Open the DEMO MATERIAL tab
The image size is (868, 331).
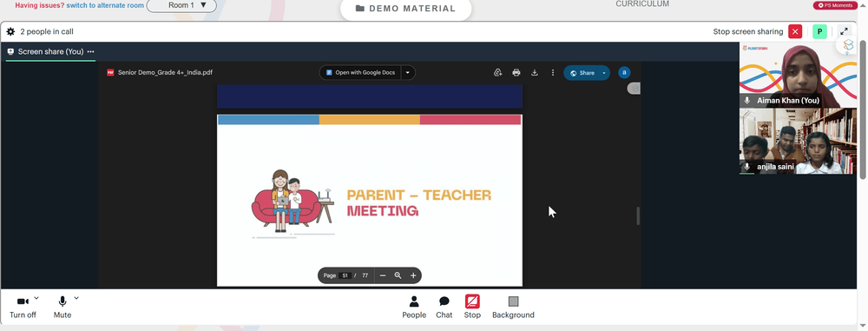405,9
